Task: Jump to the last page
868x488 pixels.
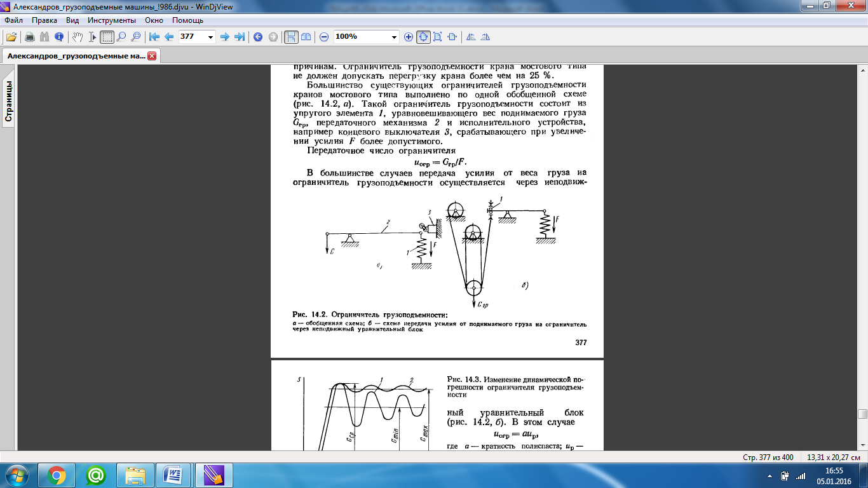Action: (240, 37)
